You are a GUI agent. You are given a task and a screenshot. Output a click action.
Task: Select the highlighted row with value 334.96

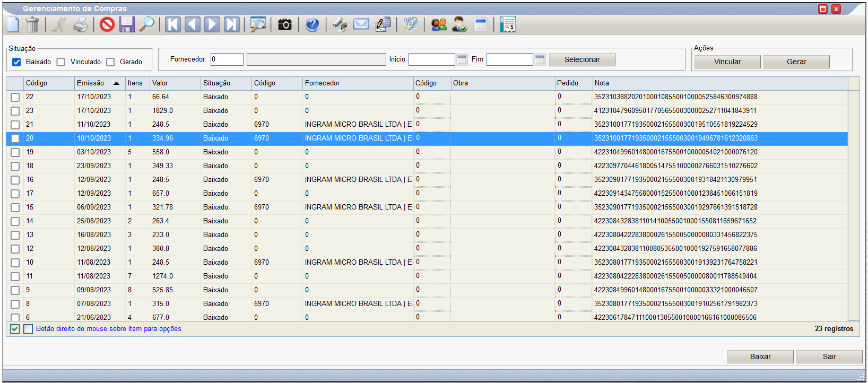tap(427, 138)
